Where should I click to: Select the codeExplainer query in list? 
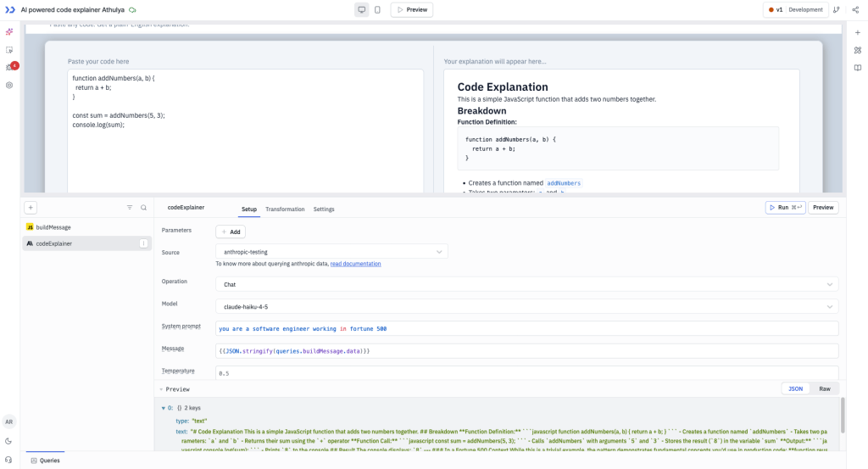tap(87, 243)
